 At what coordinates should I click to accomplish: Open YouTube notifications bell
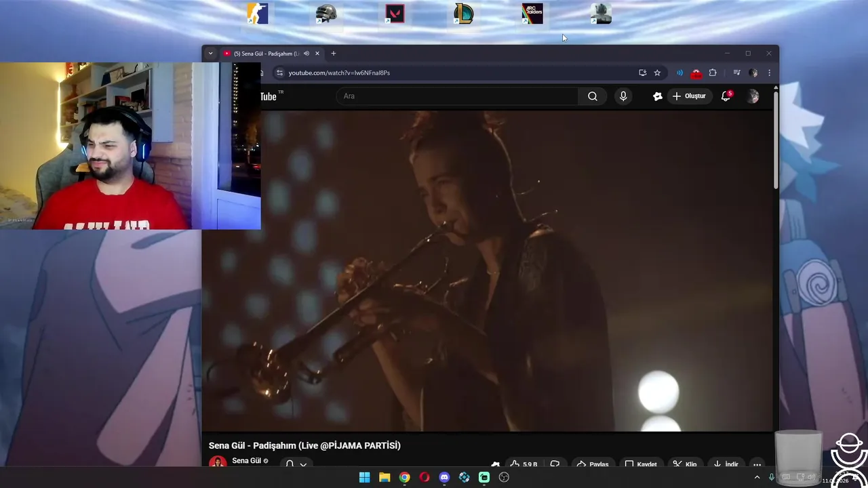pyautogui.click(x=726, y=96)
